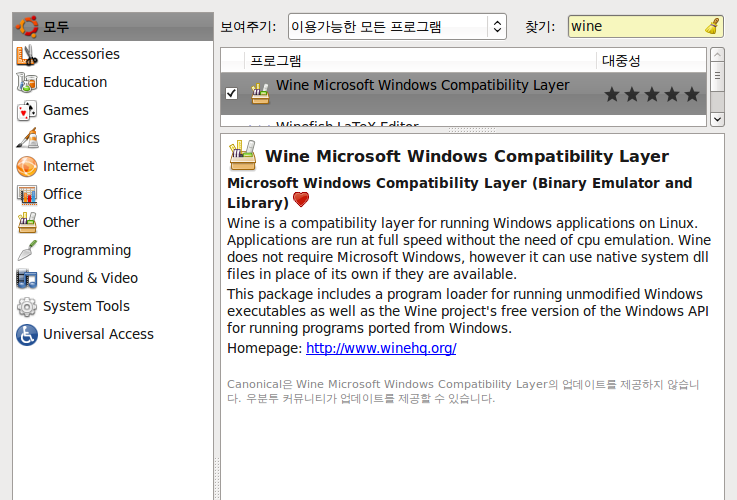The image size is (737, 500).
Task: Select the System Tools category label
Action: click(x=86, y=306)
